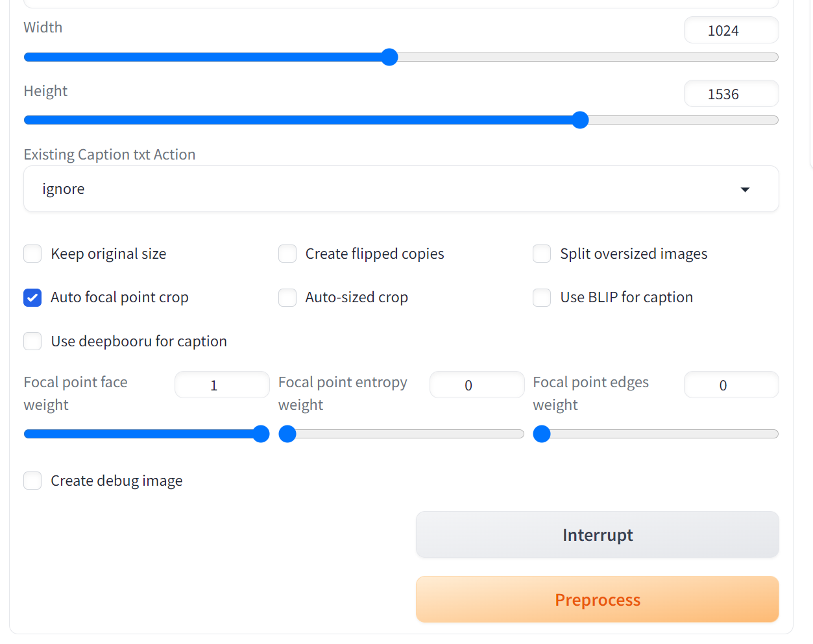Enable Use BLIP for caption

pyautogui.click(x=542, y=298)
